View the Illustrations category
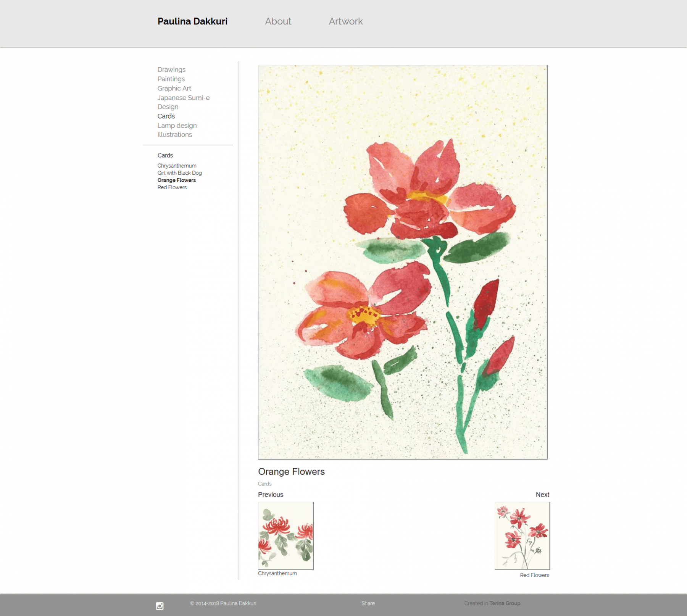 tap(174, 135)
